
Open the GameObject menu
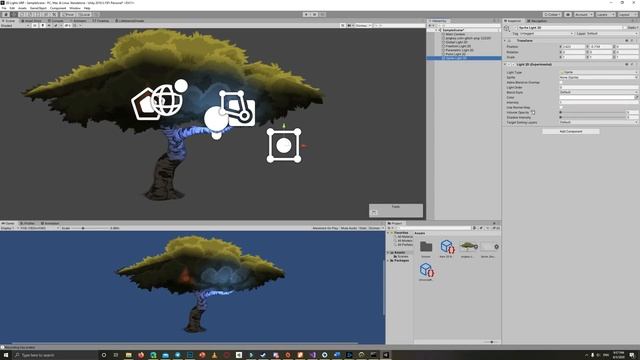38,8
